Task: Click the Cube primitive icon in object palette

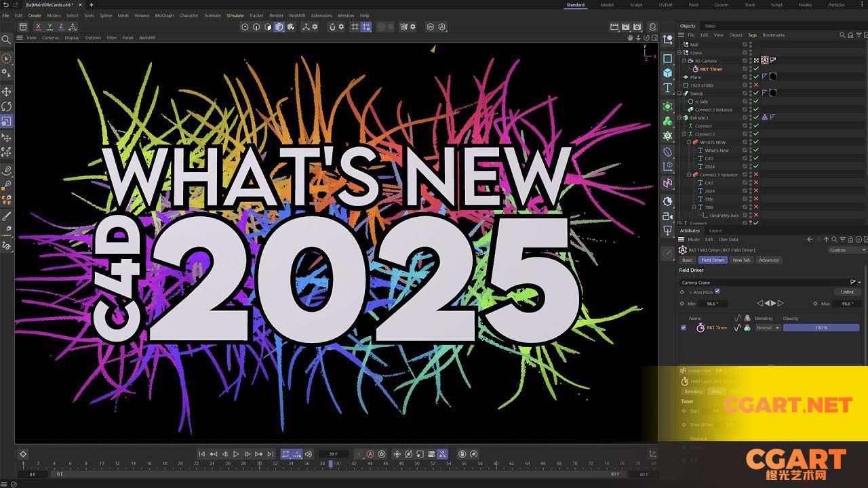Action: pyautogui.click(x=668, y=73)
